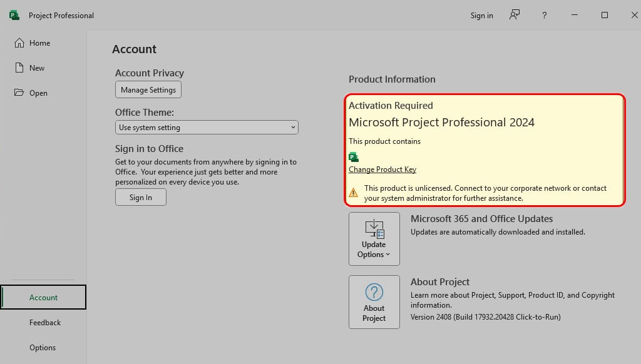Go to the Home tab label
The image size is (641, 364).
click(39, 43)
